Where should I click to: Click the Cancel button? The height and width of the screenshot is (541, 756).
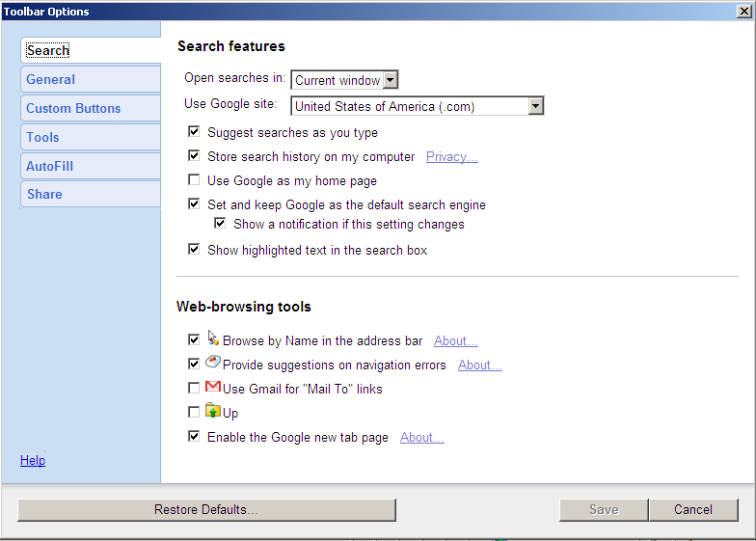click(693, 509)
